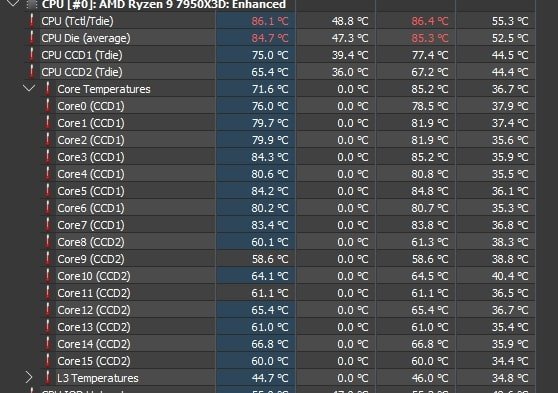This screenshot has height=393, width=558.
Task: Click the thermometer icon for Core14 (CCD2)
Action: [47, 344]
